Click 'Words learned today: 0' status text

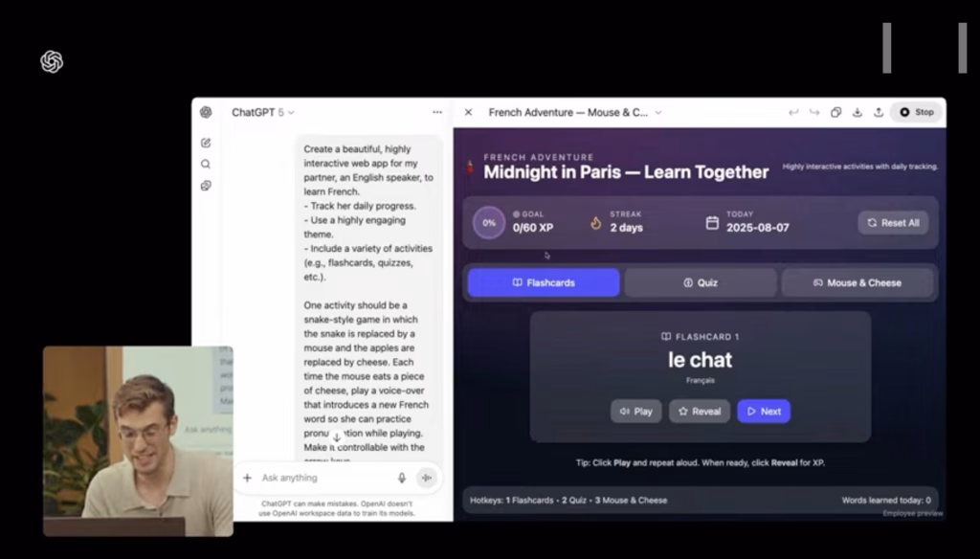point(886,501)
